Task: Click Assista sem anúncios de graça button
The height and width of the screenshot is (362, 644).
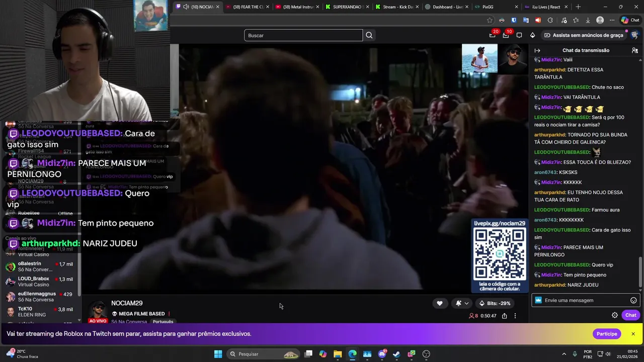Action: point(584,35)
